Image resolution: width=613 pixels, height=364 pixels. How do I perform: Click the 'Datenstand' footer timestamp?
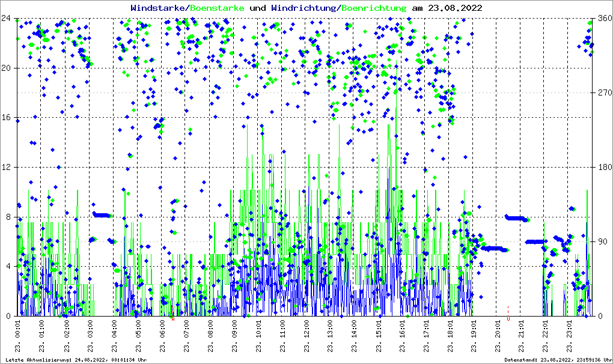click(558, 360)
